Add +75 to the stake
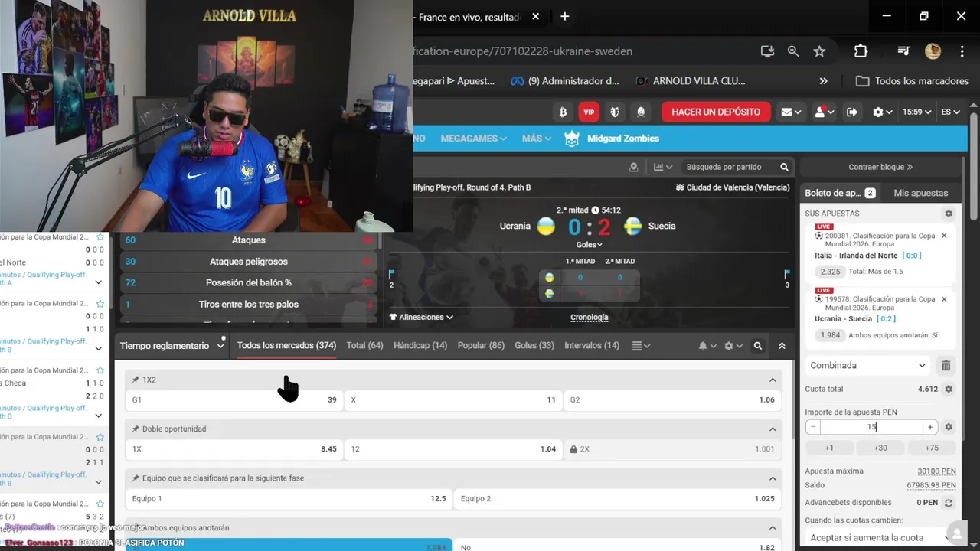Viewport: 980px width, 551px height. [x=932, y=448]
